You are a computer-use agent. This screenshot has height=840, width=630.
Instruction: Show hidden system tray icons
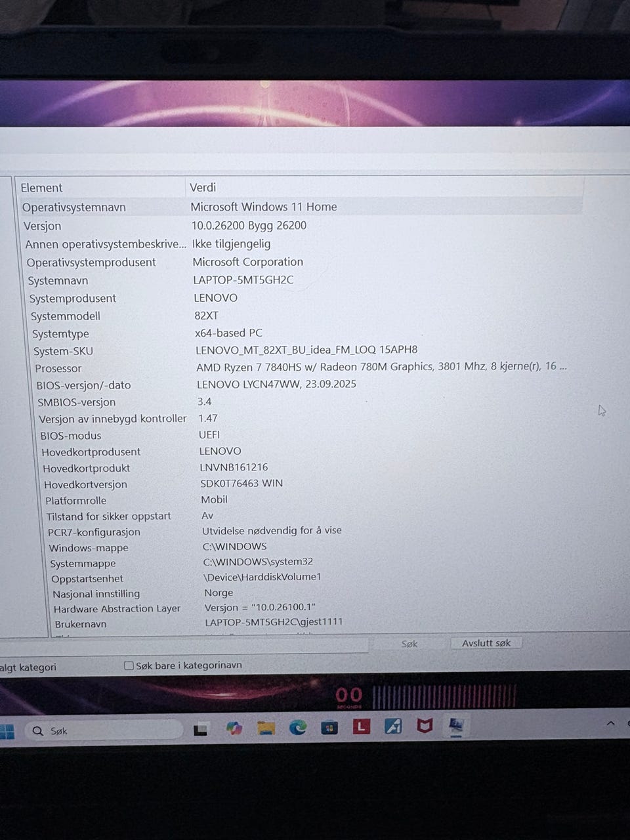610,723
